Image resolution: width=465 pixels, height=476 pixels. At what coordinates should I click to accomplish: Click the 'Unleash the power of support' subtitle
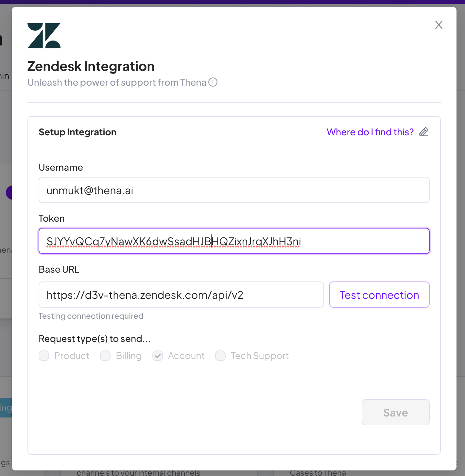coord(117,82)
